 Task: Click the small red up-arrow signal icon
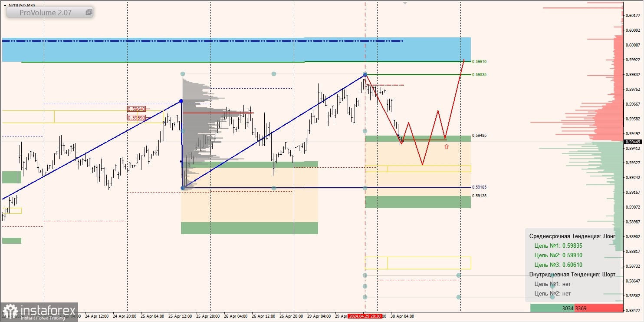(446, 147)
